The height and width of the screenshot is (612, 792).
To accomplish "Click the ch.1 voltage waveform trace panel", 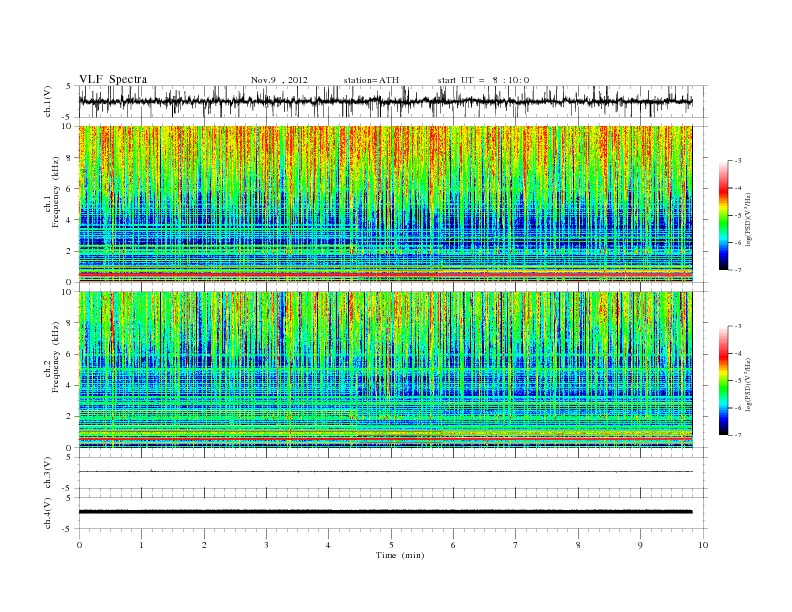I will click(393, 101).
